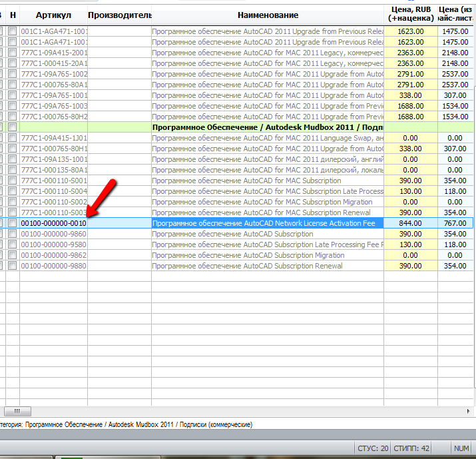
Task: Select article cell 777C1-000765-80A1
Action: pos(54,85)
